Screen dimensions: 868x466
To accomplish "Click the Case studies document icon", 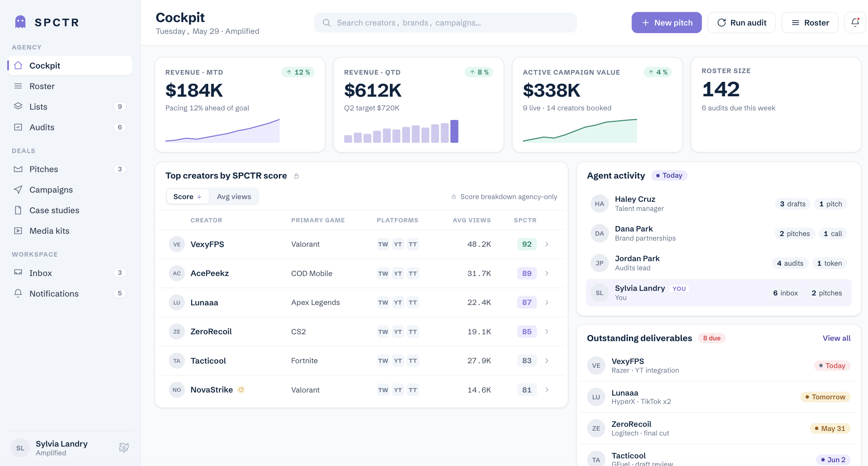I will [x=18, y=210].
